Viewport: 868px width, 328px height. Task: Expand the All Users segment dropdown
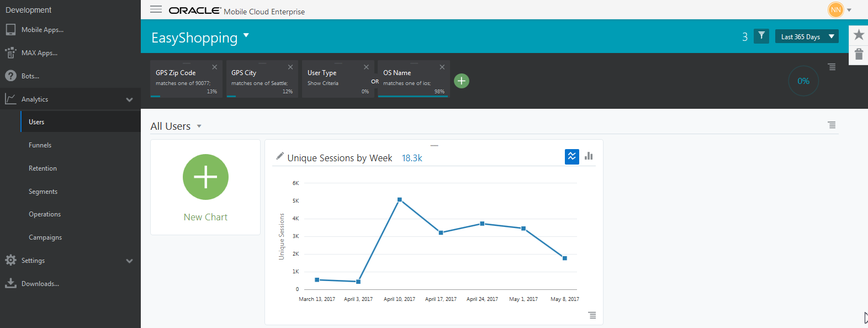pos(199,126)
